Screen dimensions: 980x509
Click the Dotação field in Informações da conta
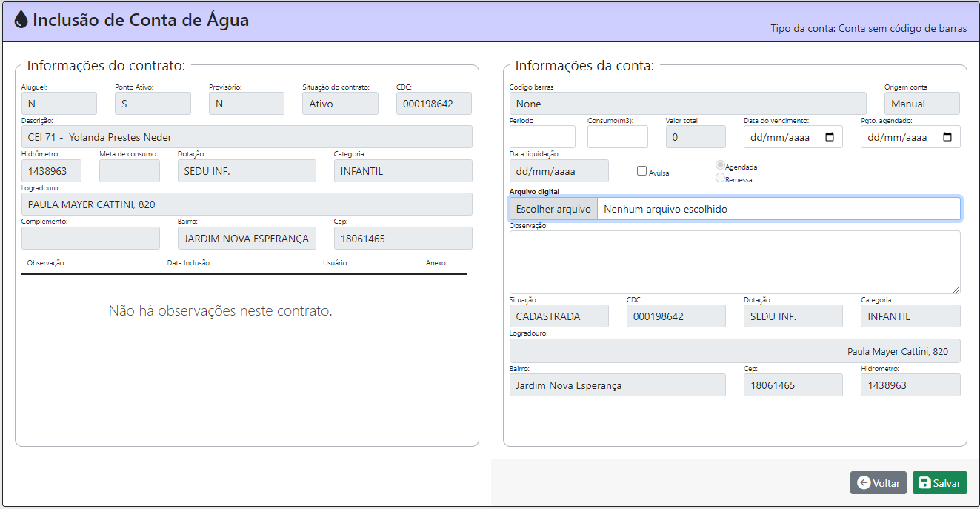pos(793,316)
